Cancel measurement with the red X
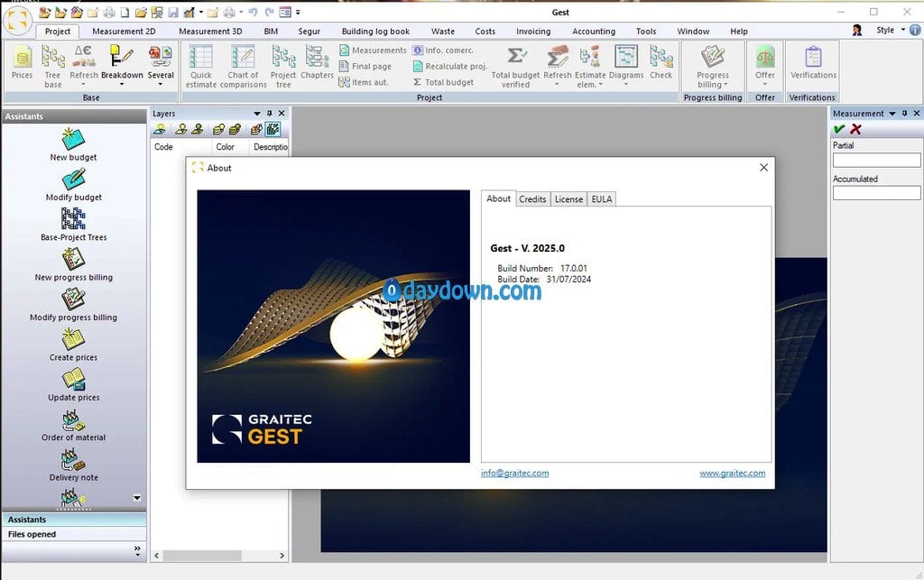This screenshot has height=580, width=924. pyautogui.click(x=855, y=129)
